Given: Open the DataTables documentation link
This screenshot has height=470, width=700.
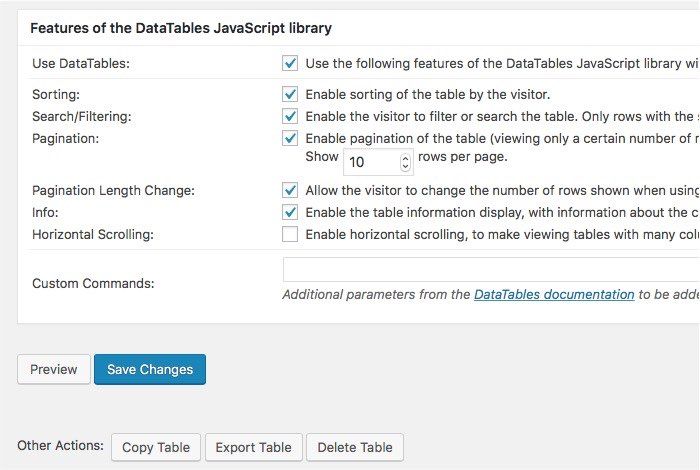Looking at the screenshot, I should point(554,295).
